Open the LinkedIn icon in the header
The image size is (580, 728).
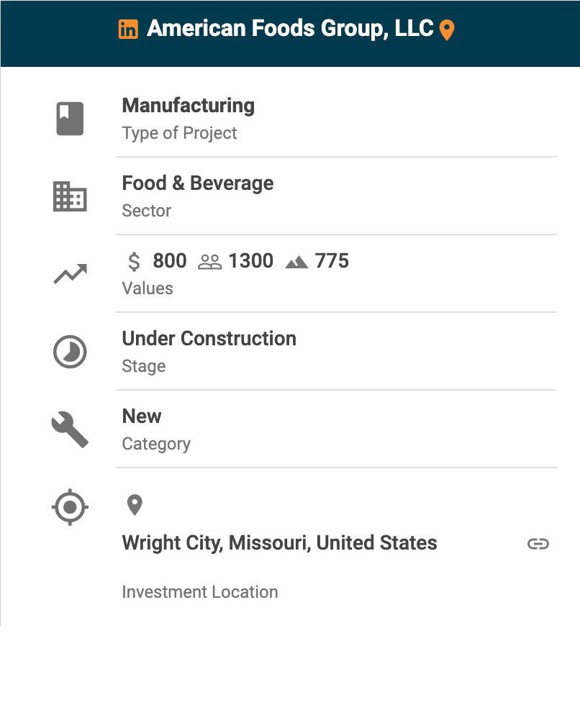tap(128, 29)
